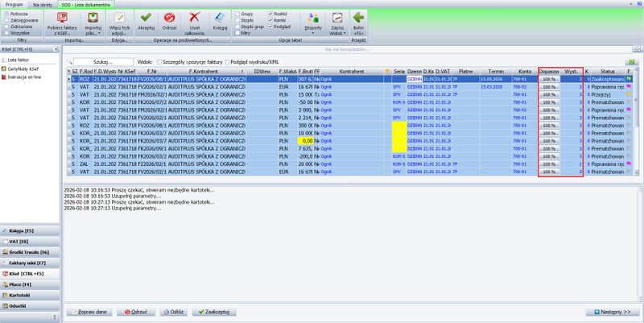This screenshot has height=323, width=644.
Task: Click the red Odrzuć ribbon icon
Action: (x=169, y=17)
